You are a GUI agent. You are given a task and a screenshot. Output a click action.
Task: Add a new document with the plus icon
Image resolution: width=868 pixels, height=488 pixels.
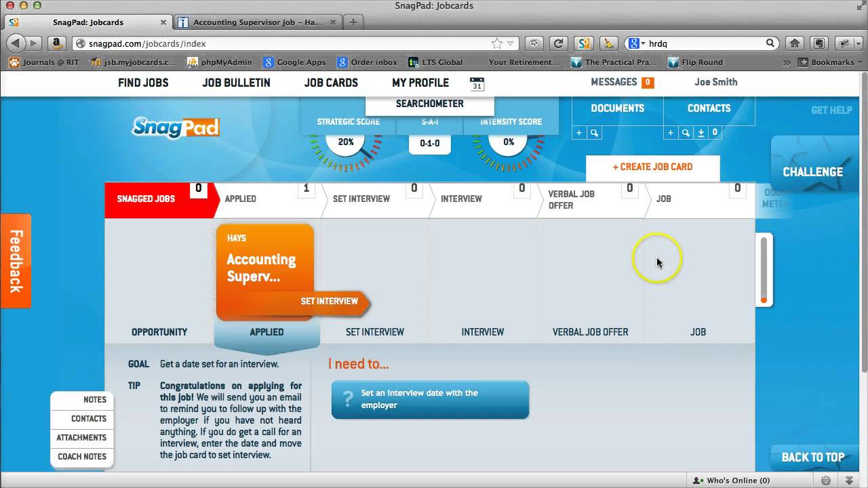tap(579, 133)
